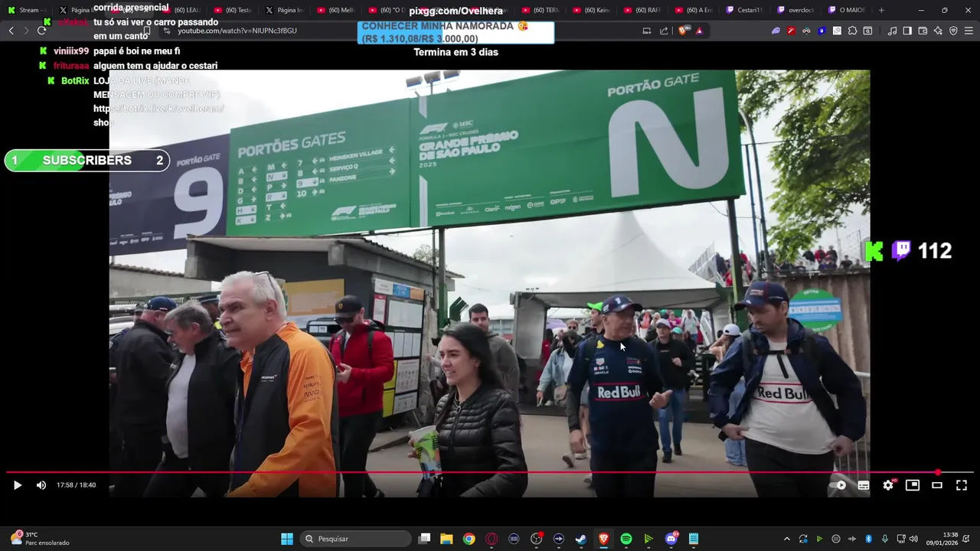The image size is (980, 551).
Task: Switch to the '(60) LEAL' YouTube tab
Action: (x=181, y=10)
